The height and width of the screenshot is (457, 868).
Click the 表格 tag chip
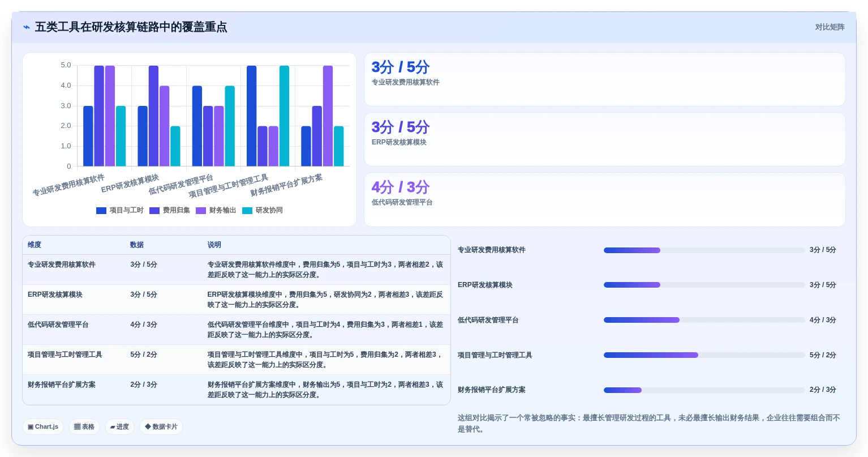(84, 427)
